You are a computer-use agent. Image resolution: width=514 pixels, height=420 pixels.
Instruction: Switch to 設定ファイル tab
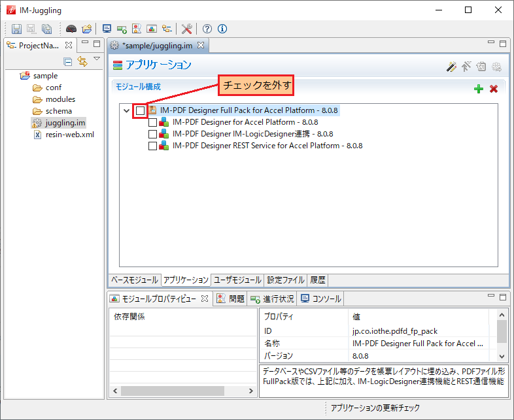click(286, 280)
